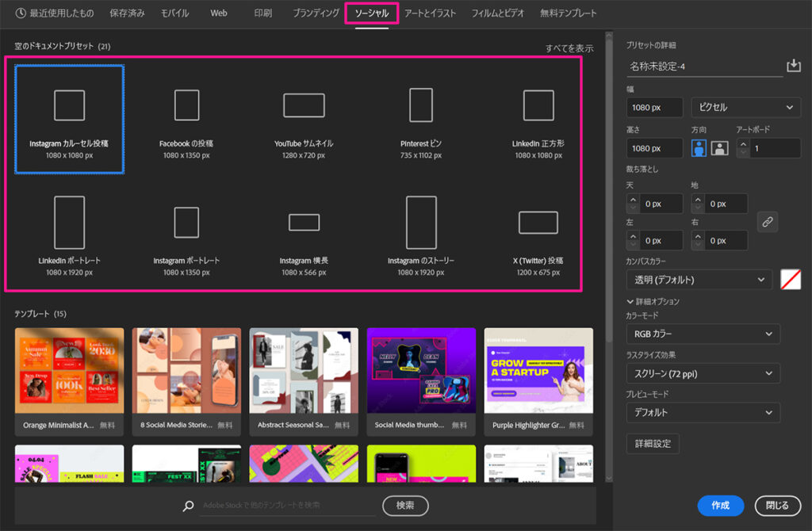The image size is (812, 531).
Task: Click the search magnifier icon
Action: pos(186,506)
